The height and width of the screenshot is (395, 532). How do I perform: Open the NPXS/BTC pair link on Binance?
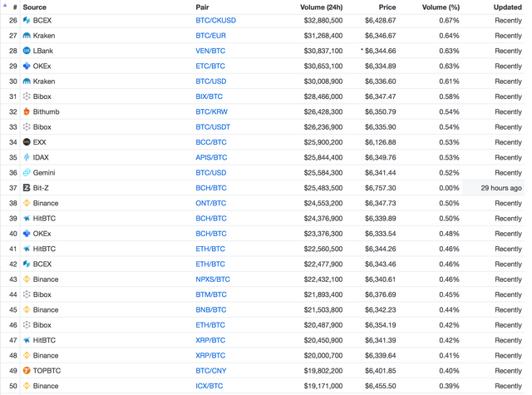click(213, 279)
